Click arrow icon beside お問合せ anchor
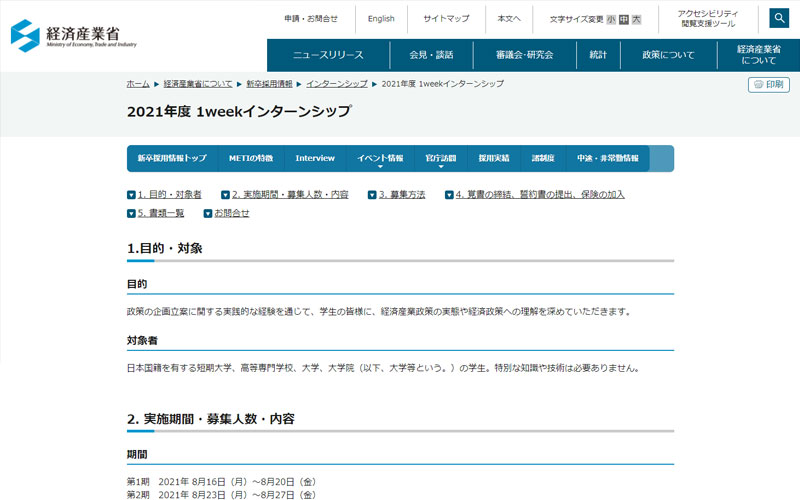Image resolution: width=800 pixels, height=500 pixels. 208,213
